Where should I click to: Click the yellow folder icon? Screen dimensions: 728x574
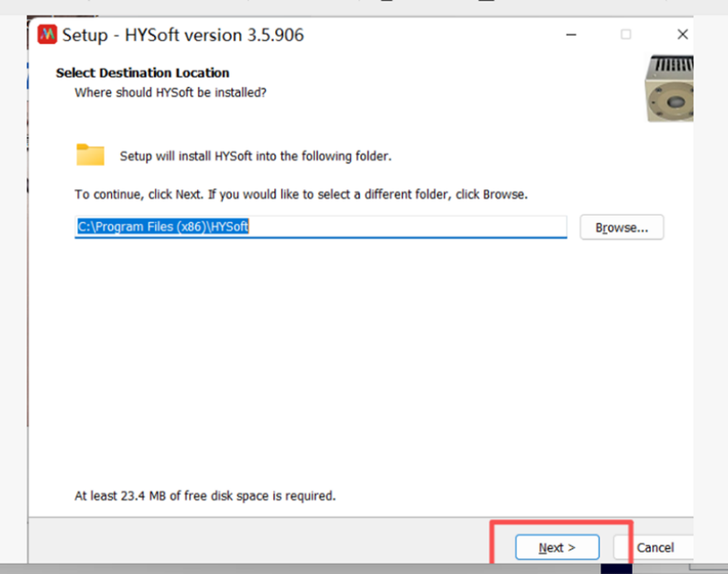91,154
